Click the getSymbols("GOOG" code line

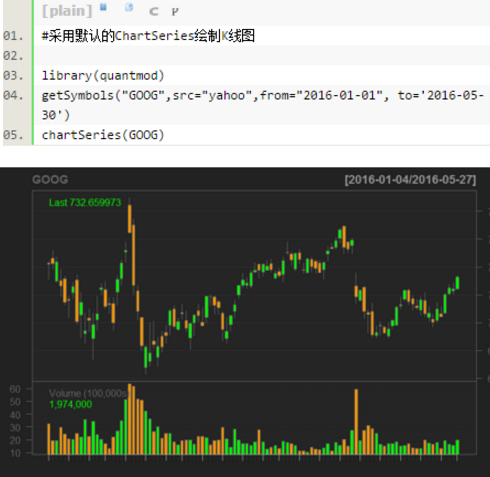[262, 105]
